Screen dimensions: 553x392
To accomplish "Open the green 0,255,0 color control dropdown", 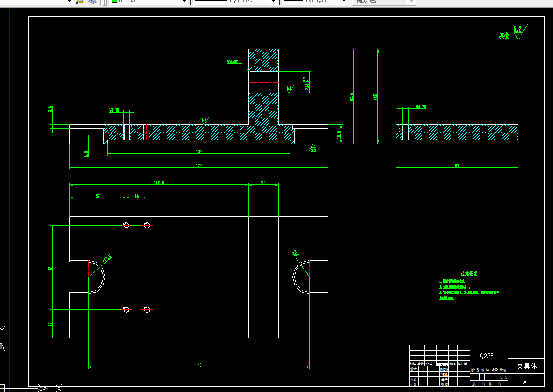I will click(x=184, y=2).
